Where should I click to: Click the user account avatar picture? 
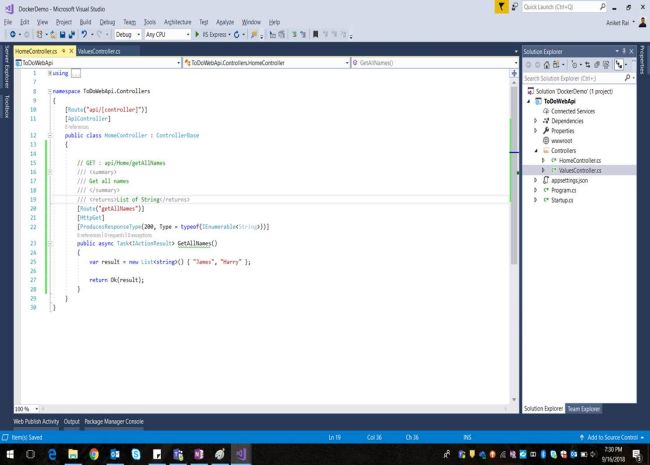pos(643,22)
